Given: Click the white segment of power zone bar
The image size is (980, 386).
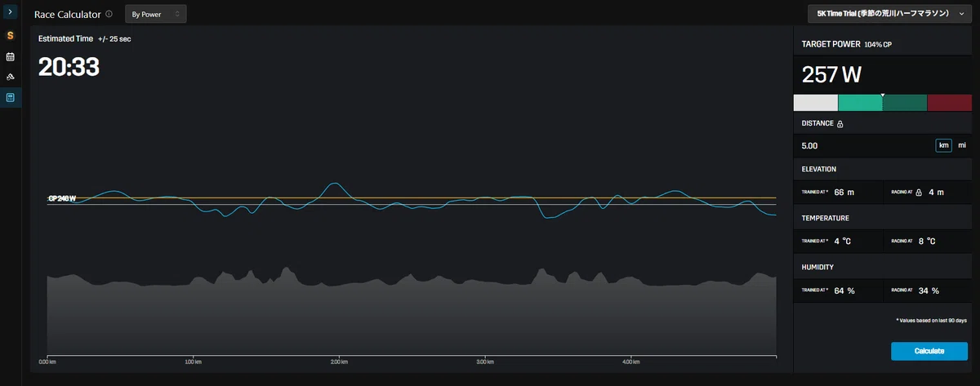Looking at the screenshot, I should pyautogui.click(x=816, y=103).
